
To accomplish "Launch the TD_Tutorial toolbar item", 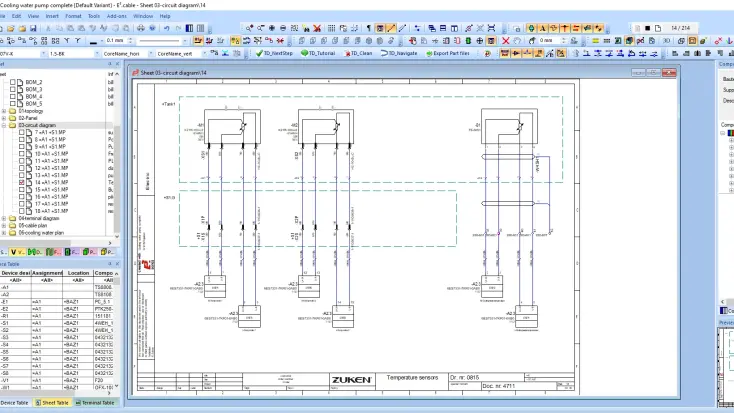I will [320, 52].
